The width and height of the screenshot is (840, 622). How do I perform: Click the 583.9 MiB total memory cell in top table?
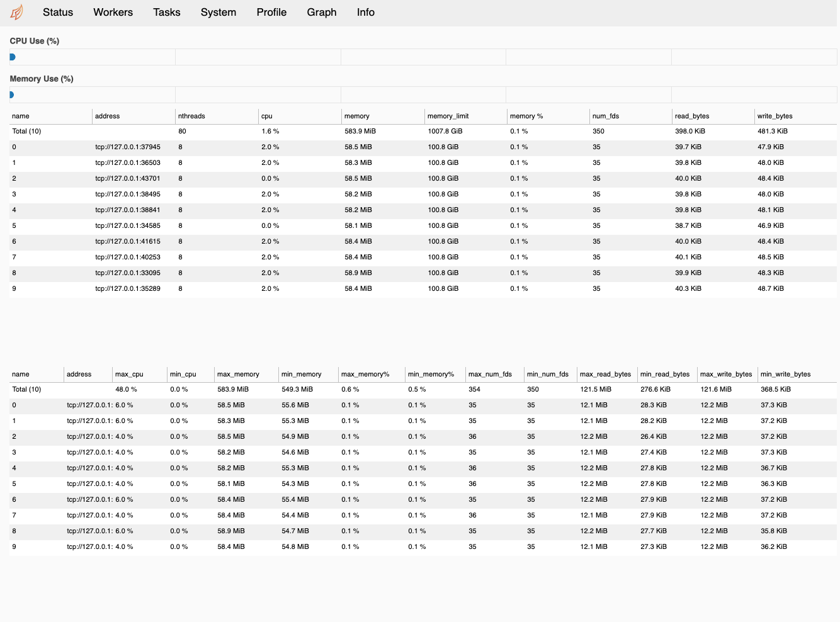point(360,131)
